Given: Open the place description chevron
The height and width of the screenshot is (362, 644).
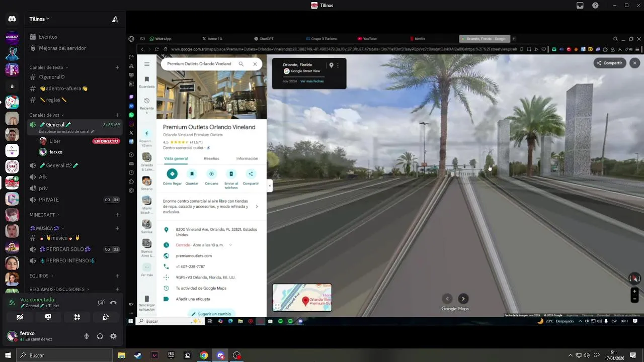Looking at the screenshot, I should (257, 206).
